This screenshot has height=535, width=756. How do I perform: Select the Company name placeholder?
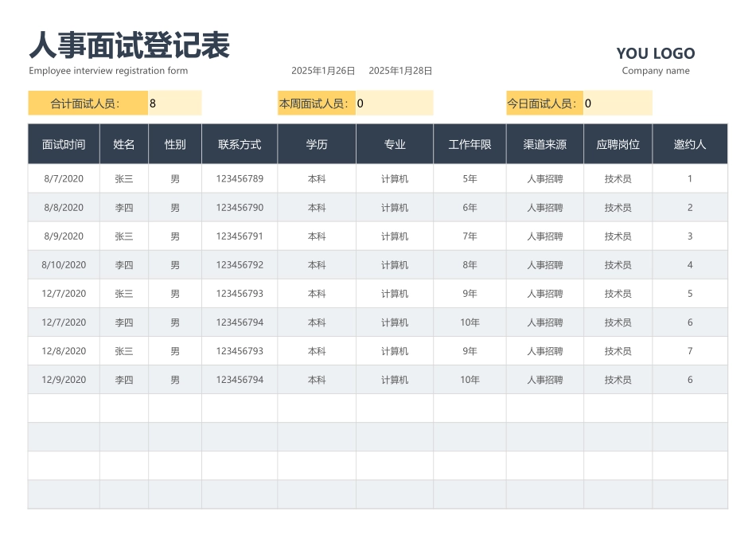pyautogui.click(x=656, y=70)
